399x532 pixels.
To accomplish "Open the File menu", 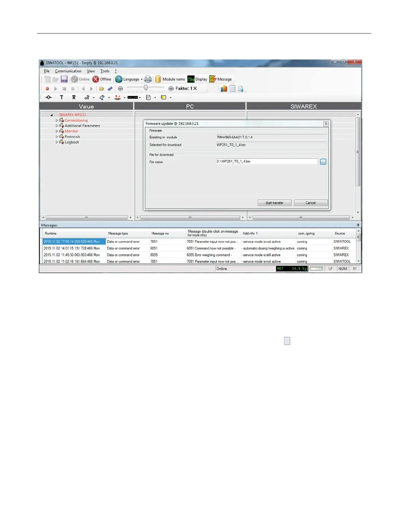I will click(x=47, y=71).
